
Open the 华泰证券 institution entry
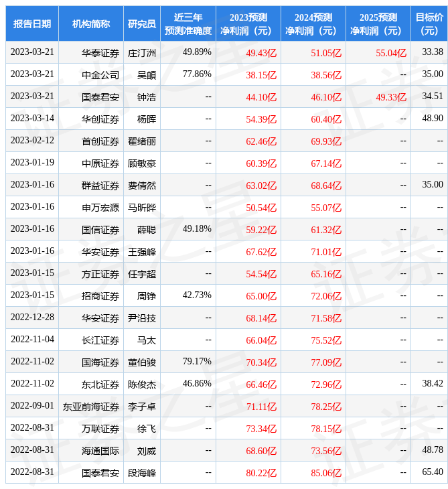(x=100, y=53)
